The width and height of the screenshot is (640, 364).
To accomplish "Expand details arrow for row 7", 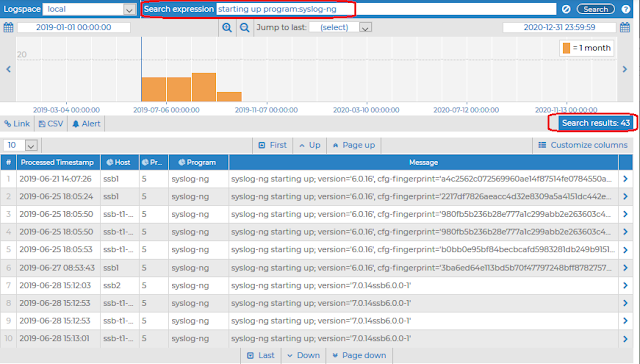I will tap(625, 285).
